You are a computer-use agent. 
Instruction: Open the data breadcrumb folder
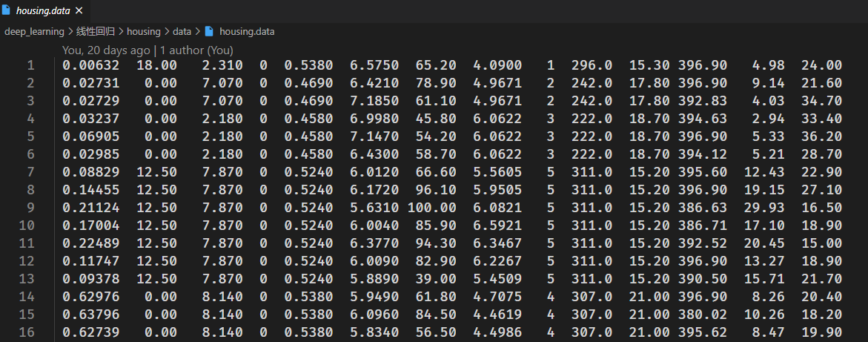[x=182, y=32]
